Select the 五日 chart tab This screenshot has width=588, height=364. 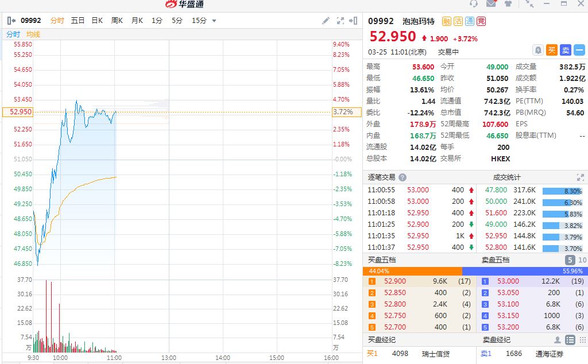[78, 21]
